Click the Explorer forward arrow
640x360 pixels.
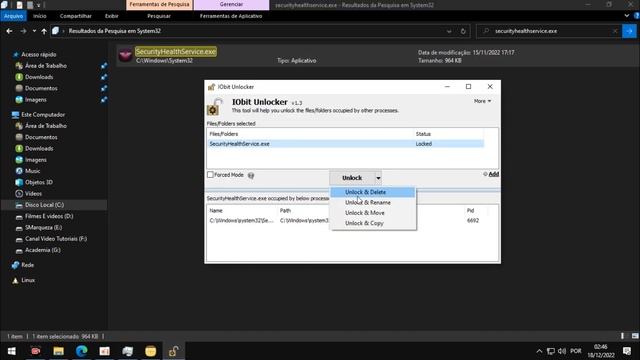pyautogui.click(x=23, y=31)
